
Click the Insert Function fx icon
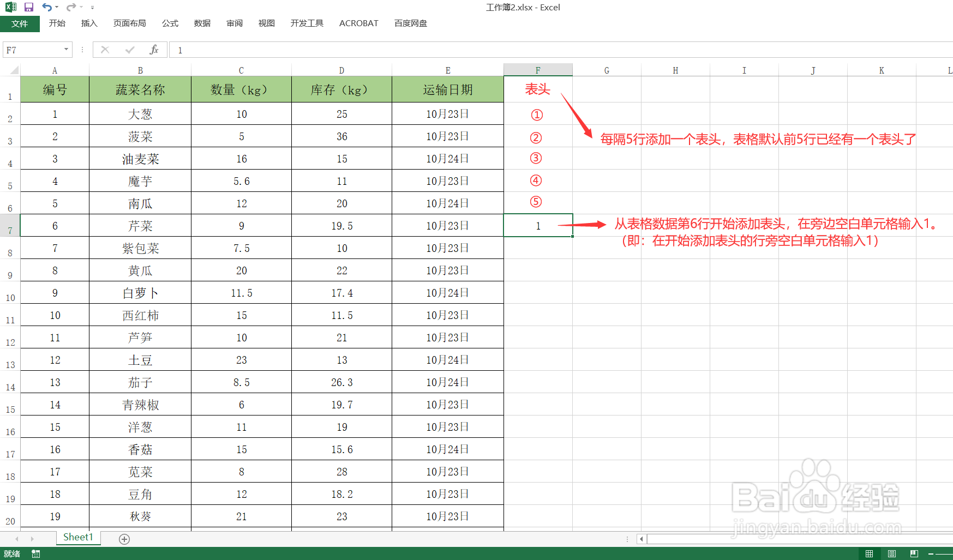point(154,50)
